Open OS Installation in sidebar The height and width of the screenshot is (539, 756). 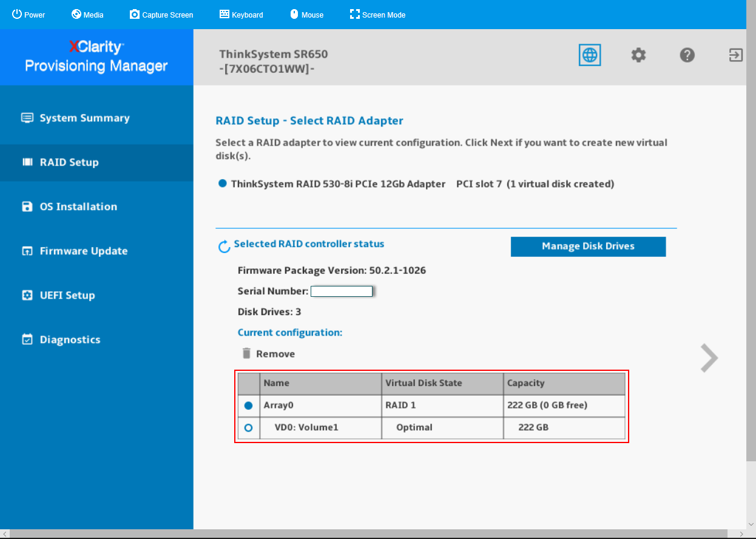pyautogui.click(x=96, y=207)
